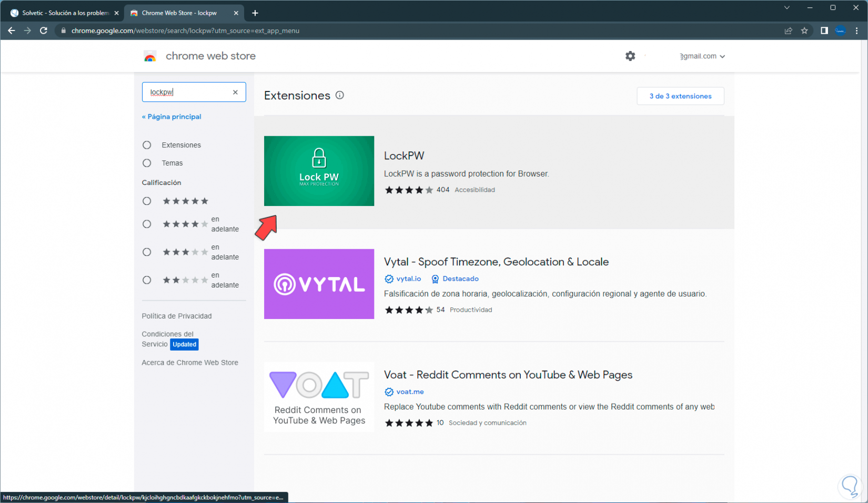
Task: Open Acerca de Chrome Web Store
Action: click(x=190, y=363)
